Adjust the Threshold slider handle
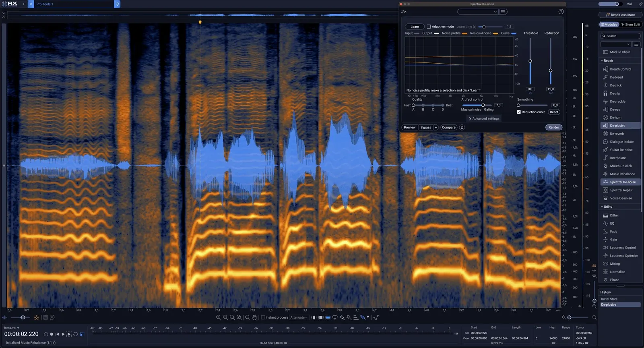This screenshot has width=644, height=348. coord(530,61)
